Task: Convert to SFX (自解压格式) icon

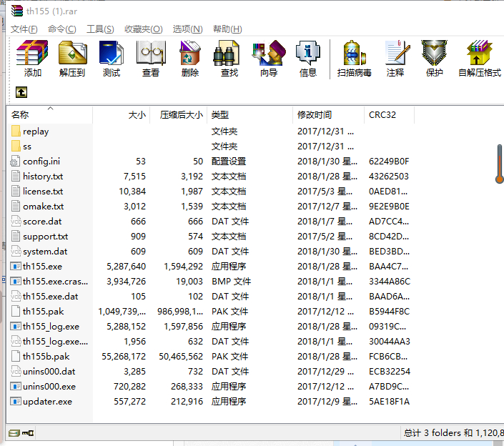Action: pos(480,59)
